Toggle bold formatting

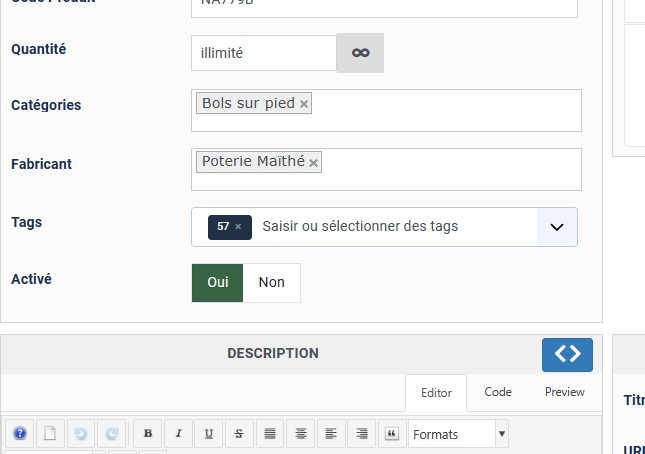(148, 434)
